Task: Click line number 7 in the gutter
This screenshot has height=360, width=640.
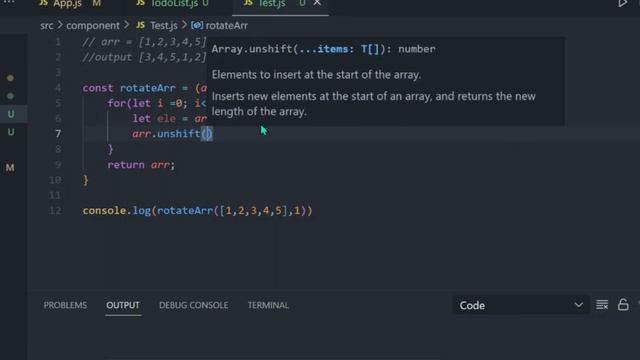Action: coord(58,133)
